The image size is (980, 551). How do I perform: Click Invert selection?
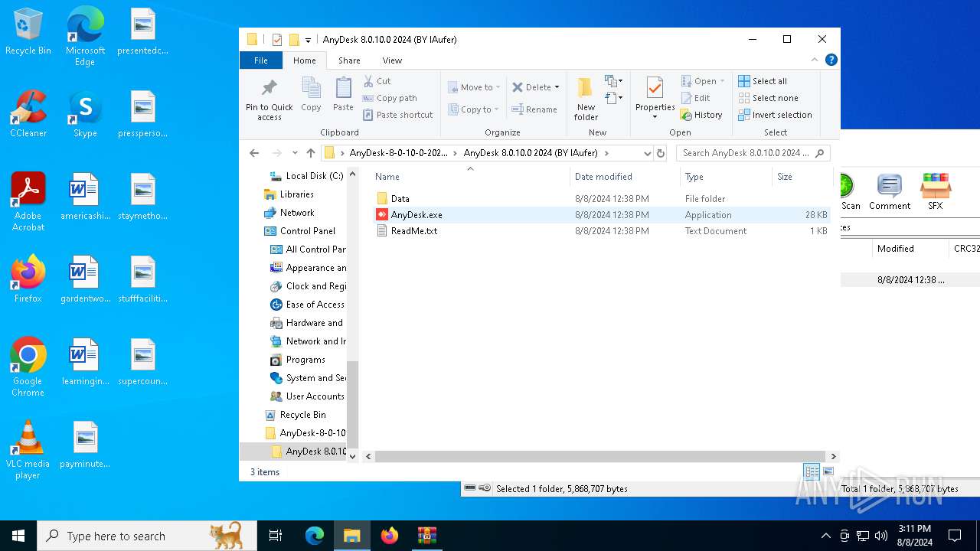click(775, 115)
